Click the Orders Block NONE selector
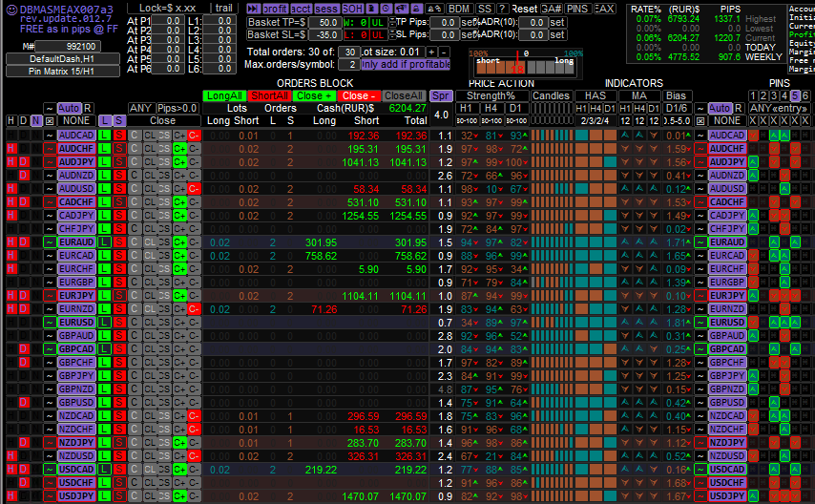Image resolution: width=815 pixels, height=504 pixels. [77, 120]
